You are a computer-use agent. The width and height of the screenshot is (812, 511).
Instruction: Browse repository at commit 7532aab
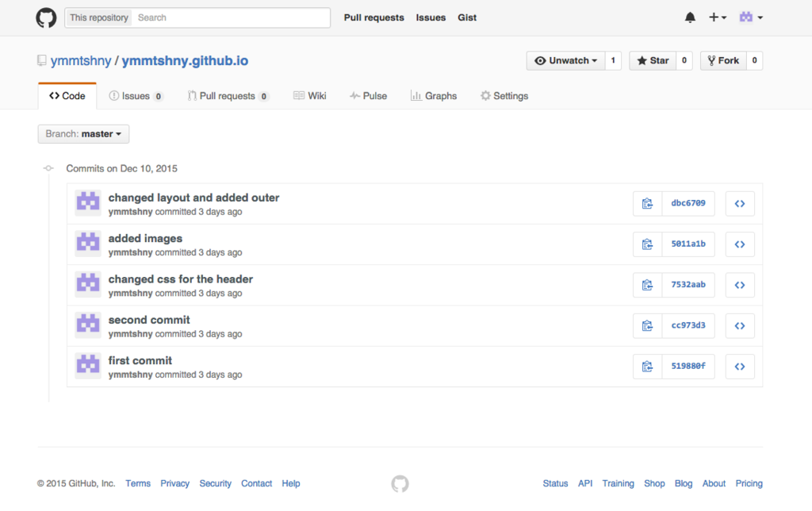[740, 285]
